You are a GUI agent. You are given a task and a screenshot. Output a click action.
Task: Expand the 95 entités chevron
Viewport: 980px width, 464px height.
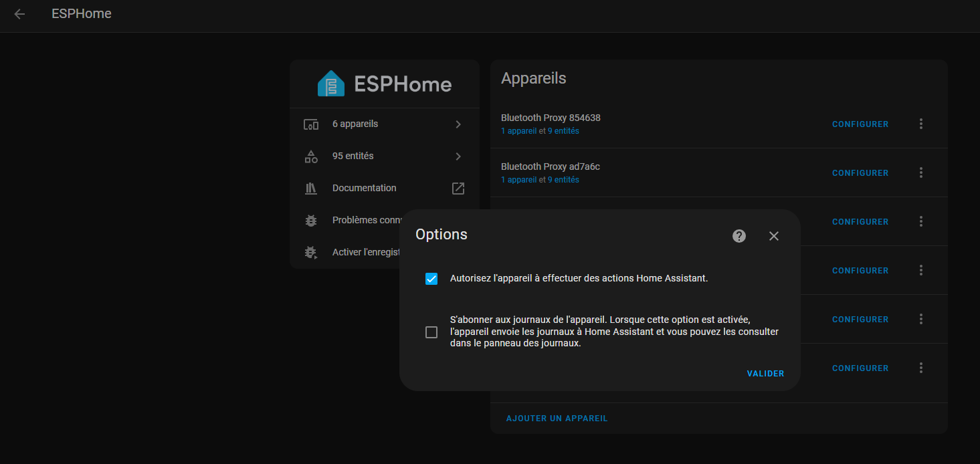(x=458, y=156)
